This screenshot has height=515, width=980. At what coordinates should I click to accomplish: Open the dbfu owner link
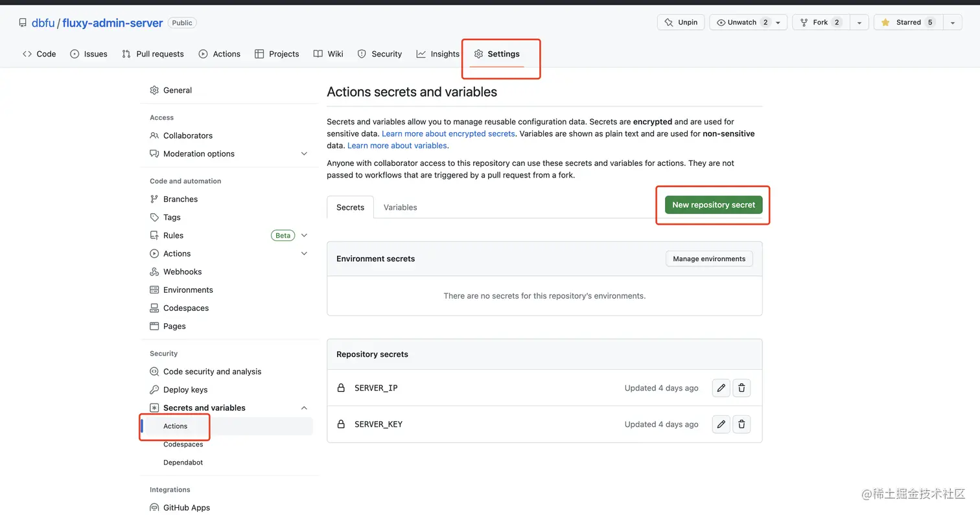point(43,23)
